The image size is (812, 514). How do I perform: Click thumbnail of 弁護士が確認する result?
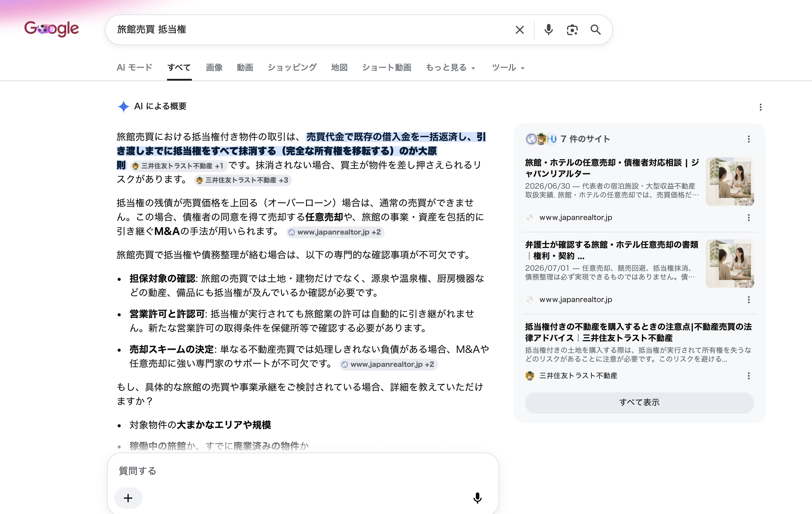pyautogui.click(x=730, y=263)
